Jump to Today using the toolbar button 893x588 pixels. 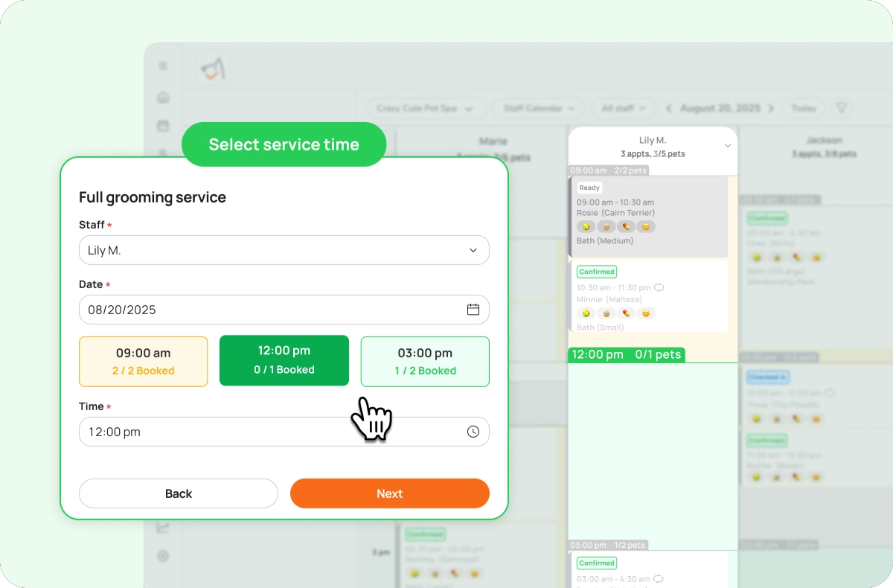point(804,108)
